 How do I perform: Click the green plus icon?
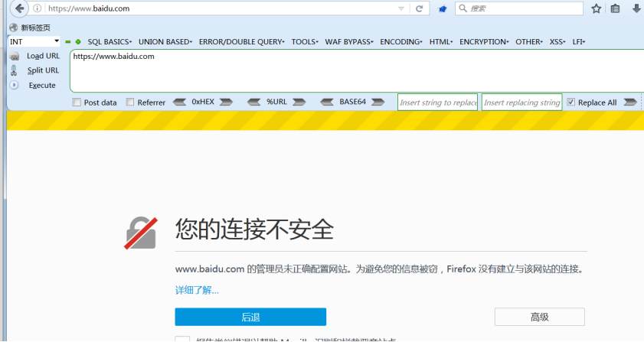78,42
